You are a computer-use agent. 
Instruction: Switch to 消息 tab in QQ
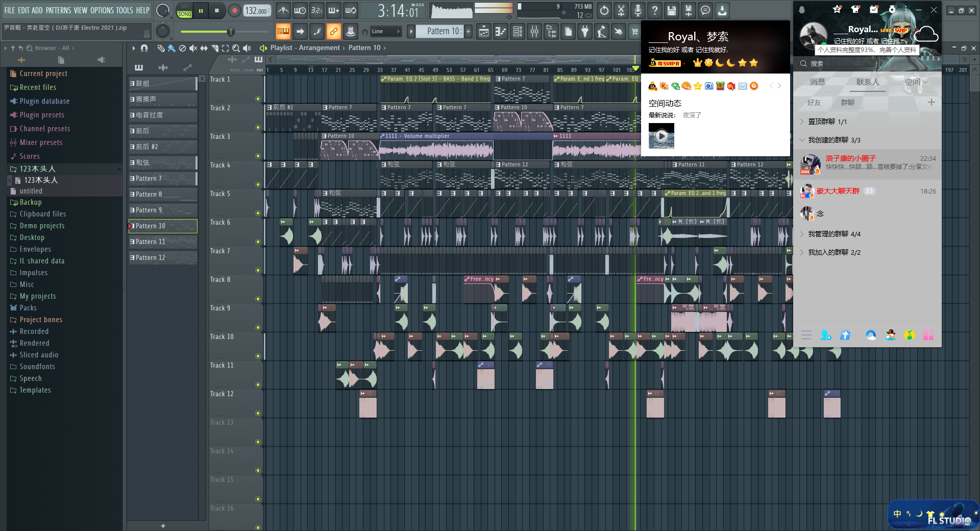pyautogui.click(x=817, y=82)
